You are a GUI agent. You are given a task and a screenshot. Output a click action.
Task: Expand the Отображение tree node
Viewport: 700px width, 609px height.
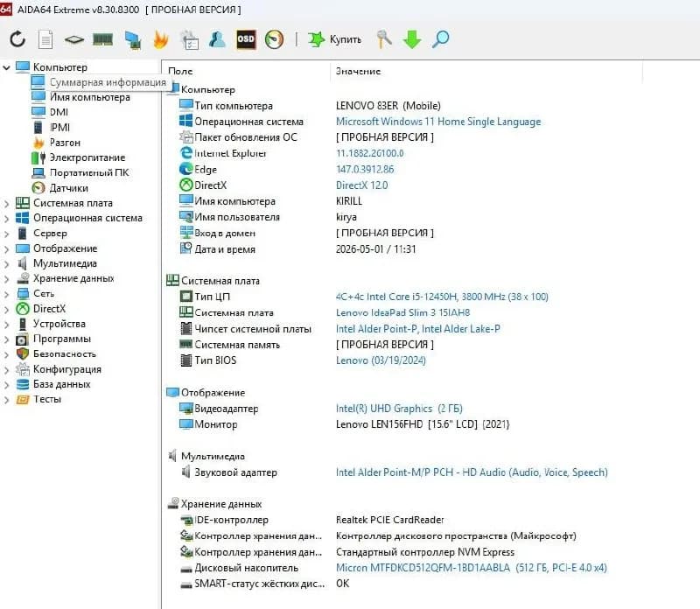tap(6, 249)
